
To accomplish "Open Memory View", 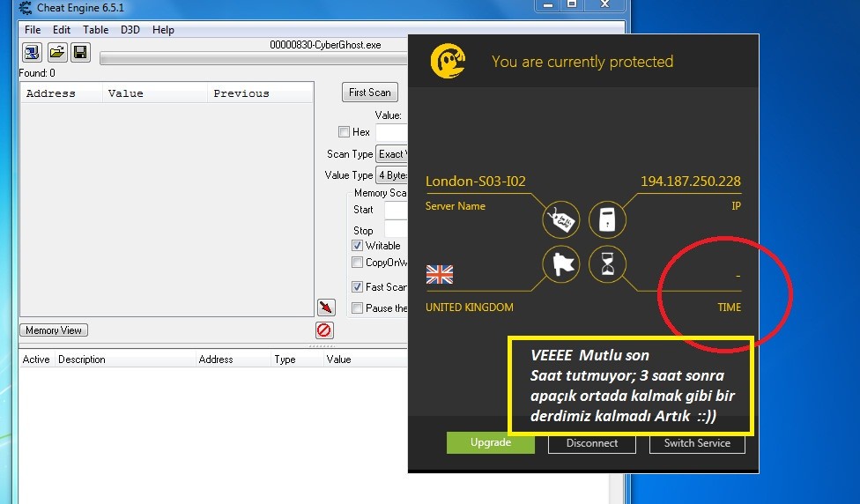I will 54,330.
